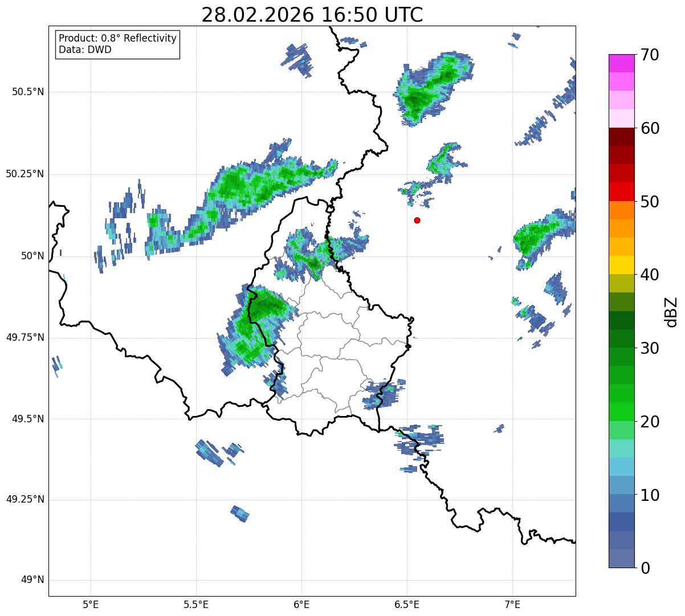Click the 5°E longitude label
Screen dimensions: 685x616
(x=91, y=604)
